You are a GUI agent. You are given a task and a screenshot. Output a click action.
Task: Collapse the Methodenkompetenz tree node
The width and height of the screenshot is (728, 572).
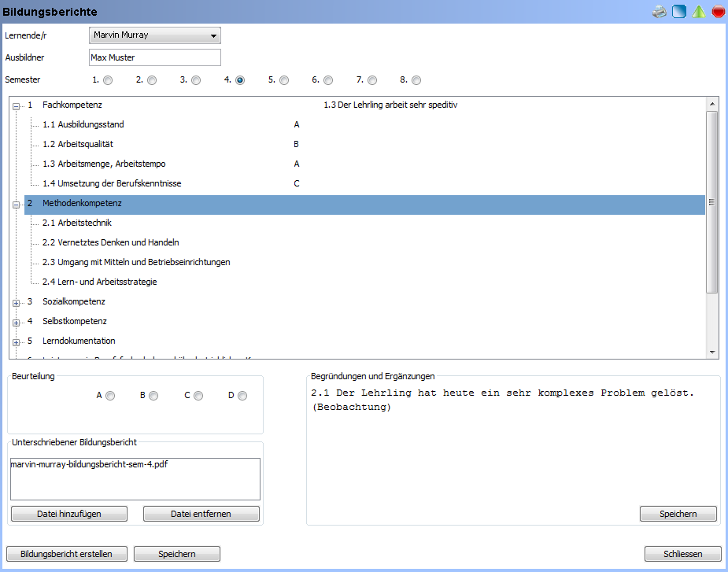click(x=17, y=205)
